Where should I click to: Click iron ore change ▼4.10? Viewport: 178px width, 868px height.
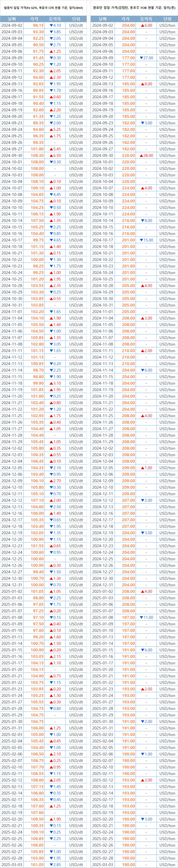[55, 25]
